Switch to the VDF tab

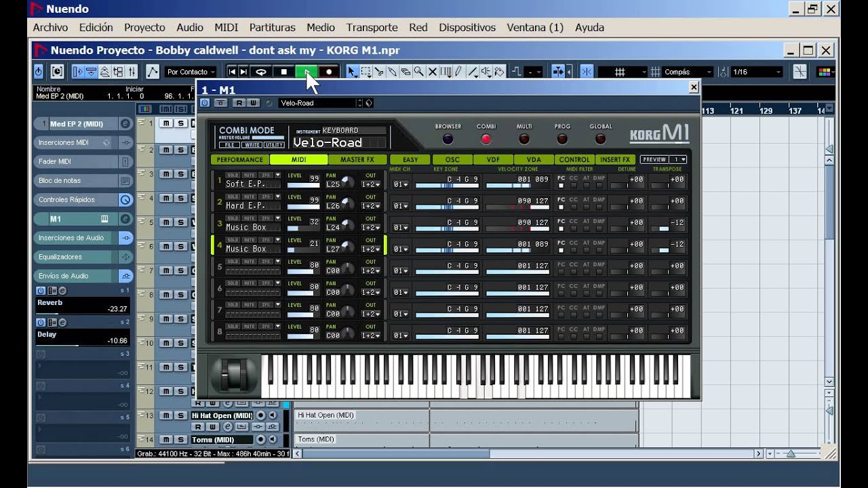click(x=493, y=160)
